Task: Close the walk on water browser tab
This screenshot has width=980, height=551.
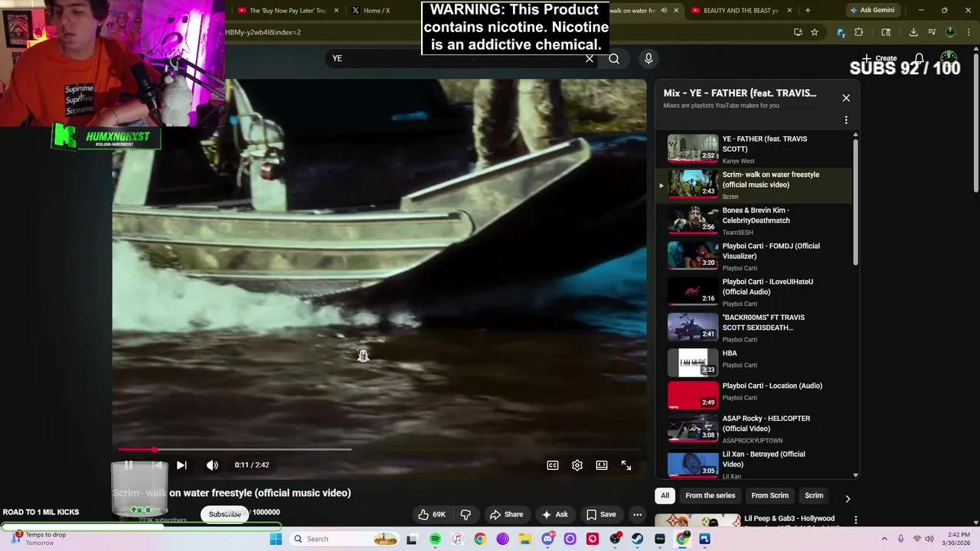Action: coord(676,11)
